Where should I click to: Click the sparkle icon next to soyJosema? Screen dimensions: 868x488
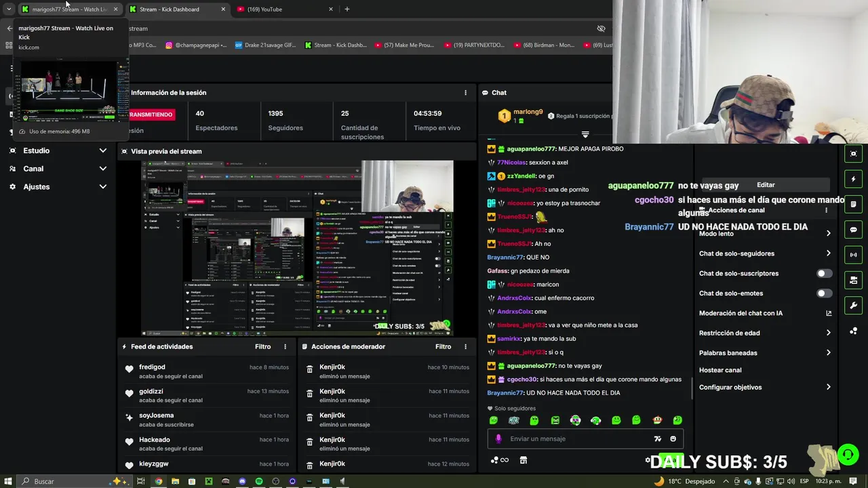coord(129,418)
